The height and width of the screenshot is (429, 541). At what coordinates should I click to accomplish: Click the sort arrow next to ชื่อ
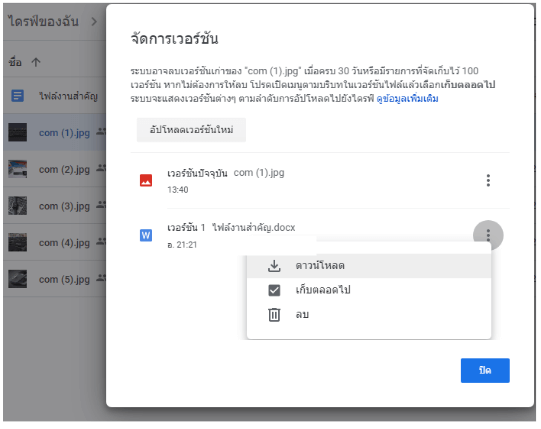pyautogui.click(x=36, y=62)
